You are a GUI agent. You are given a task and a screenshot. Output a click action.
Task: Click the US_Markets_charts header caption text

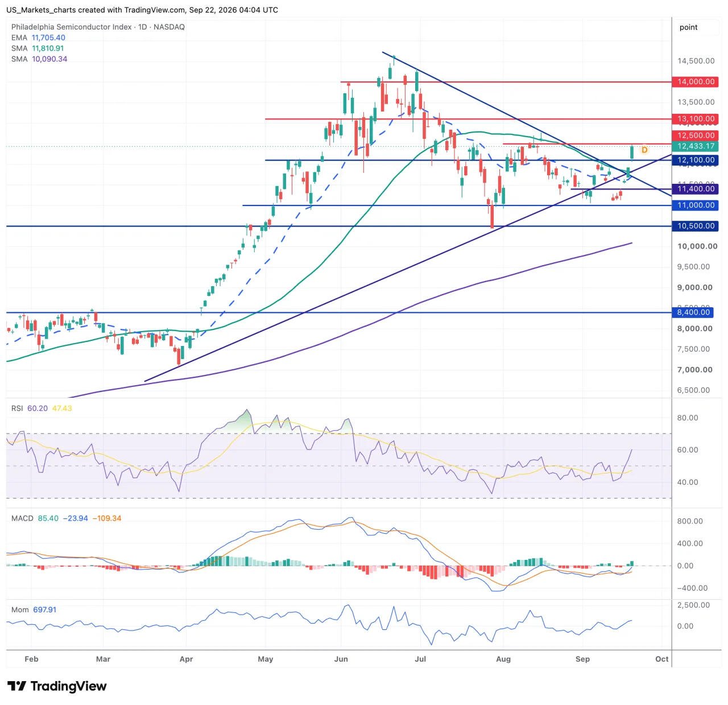pos(142,10)
